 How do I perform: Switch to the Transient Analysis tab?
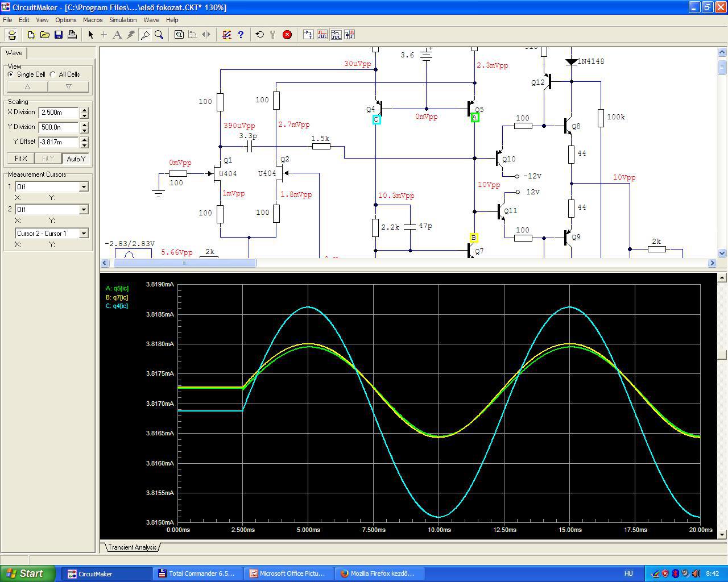(x=132, y=547)
